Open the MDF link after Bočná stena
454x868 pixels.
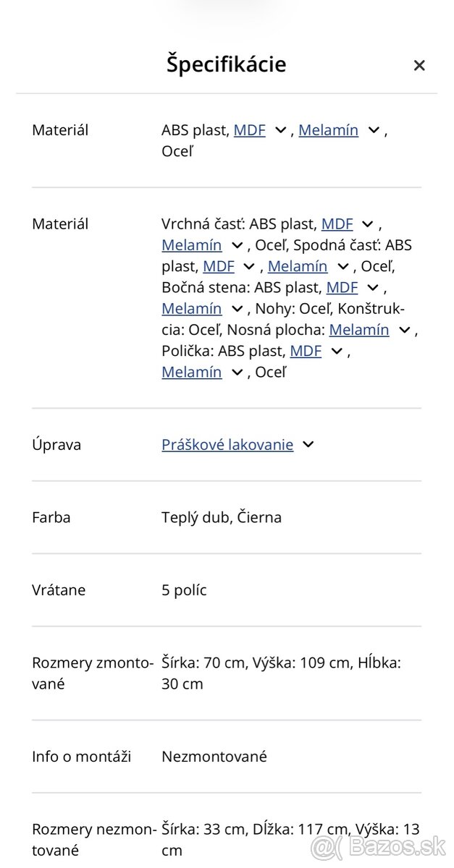(342, 287)
